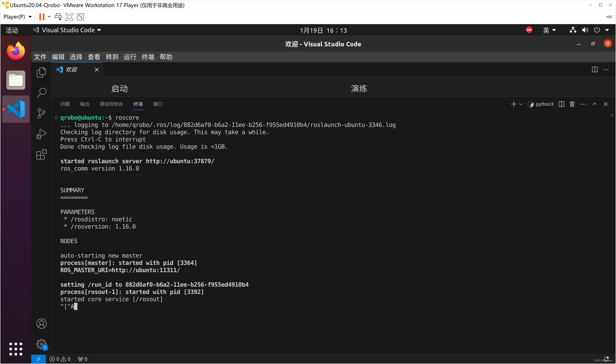
Task: Open the 运行 menu
Action: pyautogui.click(x=130, y=57)
